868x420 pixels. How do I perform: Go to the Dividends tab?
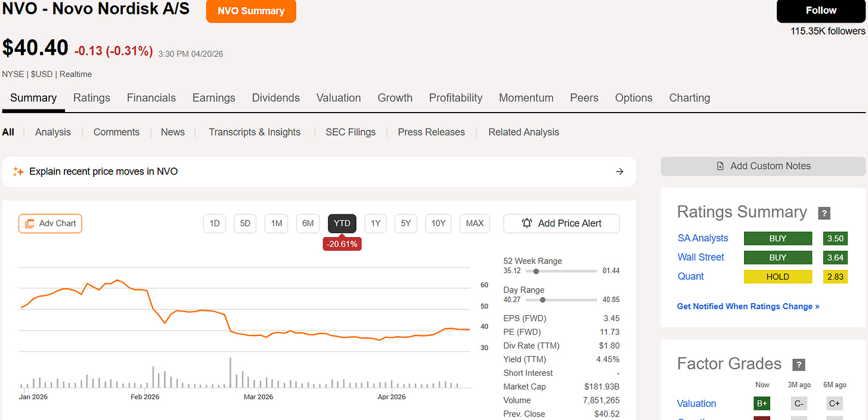click(276, 98)
